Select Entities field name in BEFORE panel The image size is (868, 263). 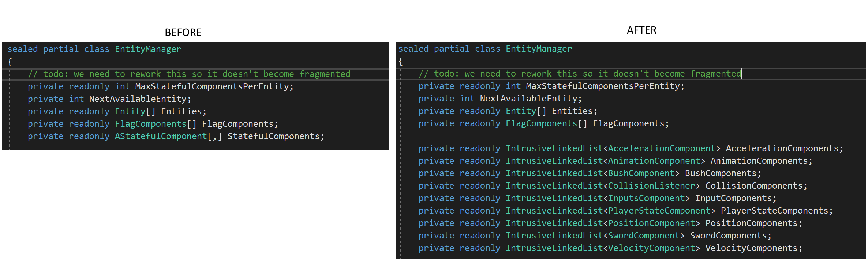click(x=182, y=111)
